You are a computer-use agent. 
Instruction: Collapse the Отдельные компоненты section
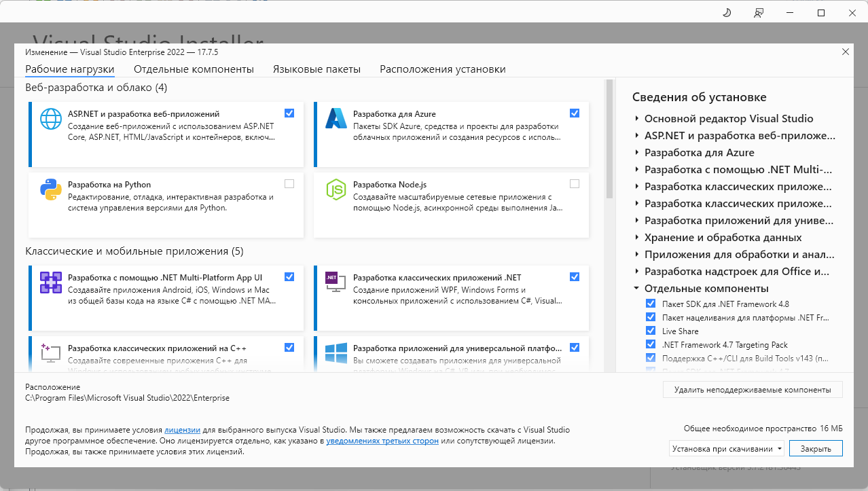click(637, 288)
